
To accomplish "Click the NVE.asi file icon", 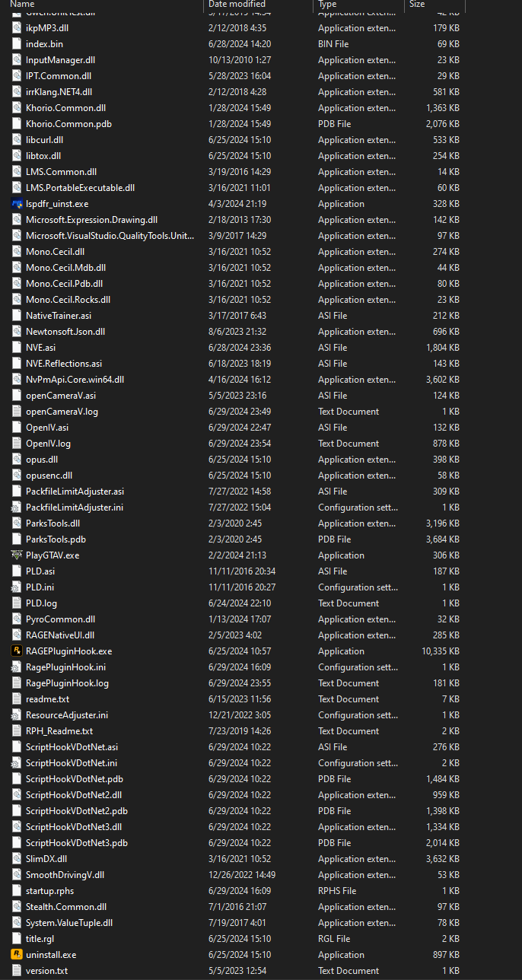I will (17, 348).
